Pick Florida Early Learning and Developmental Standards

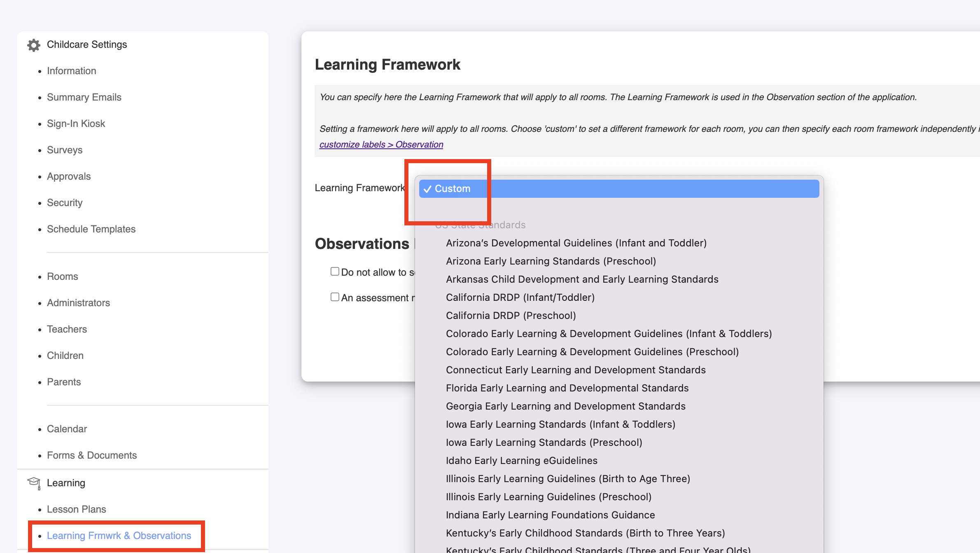[567, 388]
